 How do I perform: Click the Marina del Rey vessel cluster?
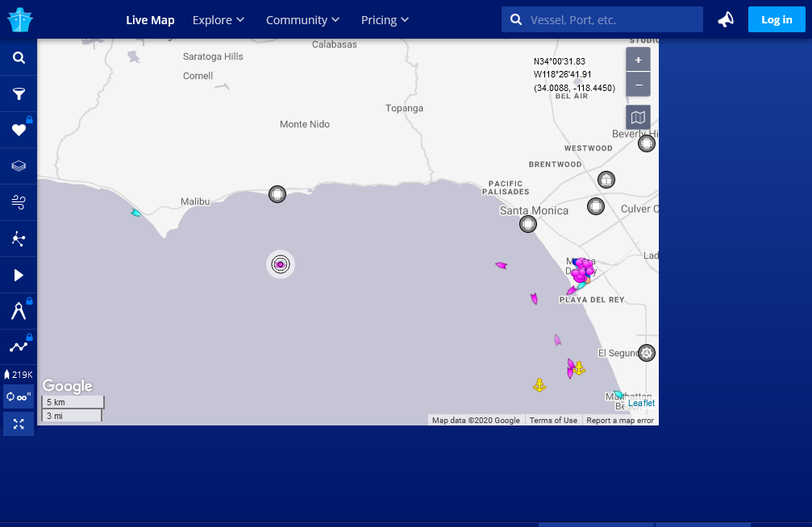click(583, 270)
